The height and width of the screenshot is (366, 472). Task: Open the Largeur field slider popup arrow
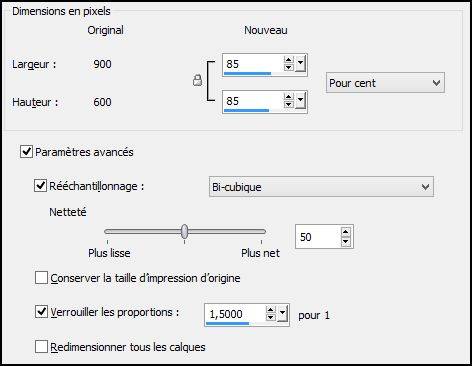[300, 64]
